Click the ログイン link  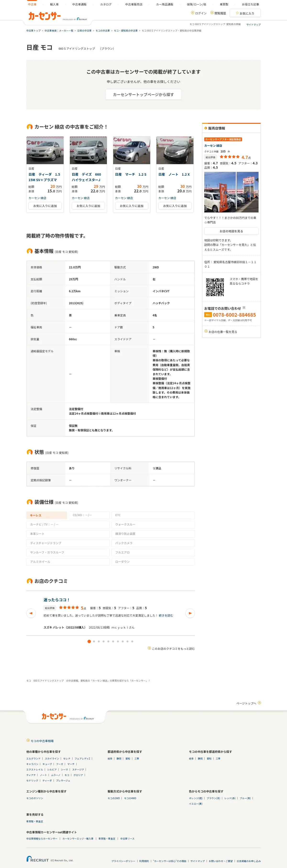199,13
